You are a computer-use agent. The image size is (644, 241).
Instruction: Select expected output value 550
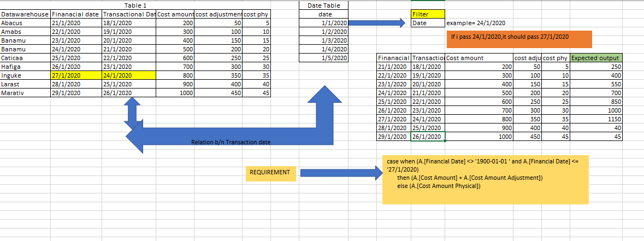[x=596, y=84]
